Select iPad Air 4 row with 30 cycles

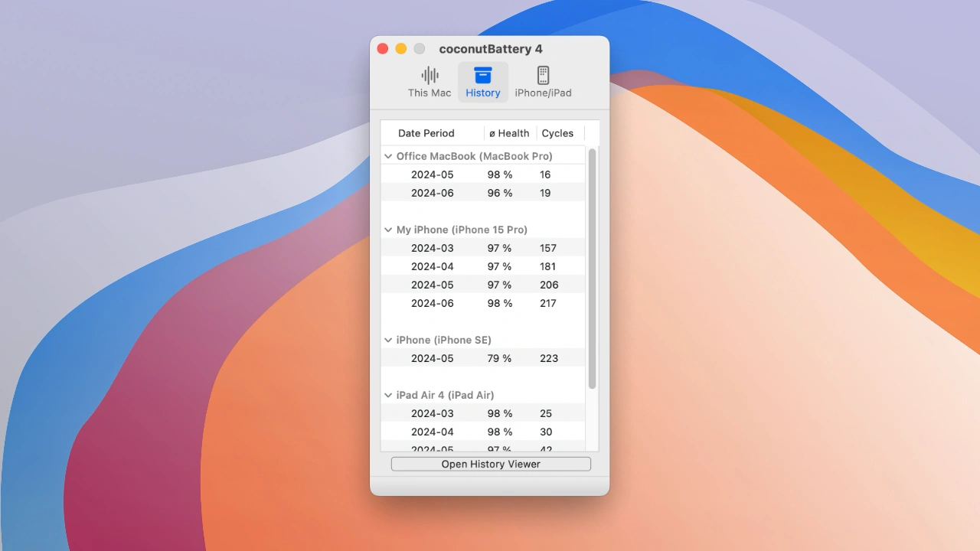tap(482, 432)
